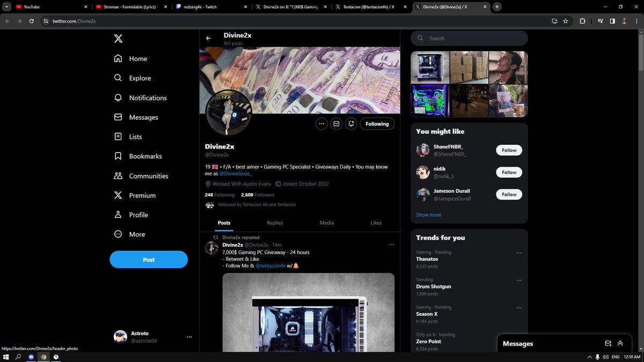644x362 pixels.
Task: Open the three-dot menu on Divine2x's profile
Action: (321, 124)
